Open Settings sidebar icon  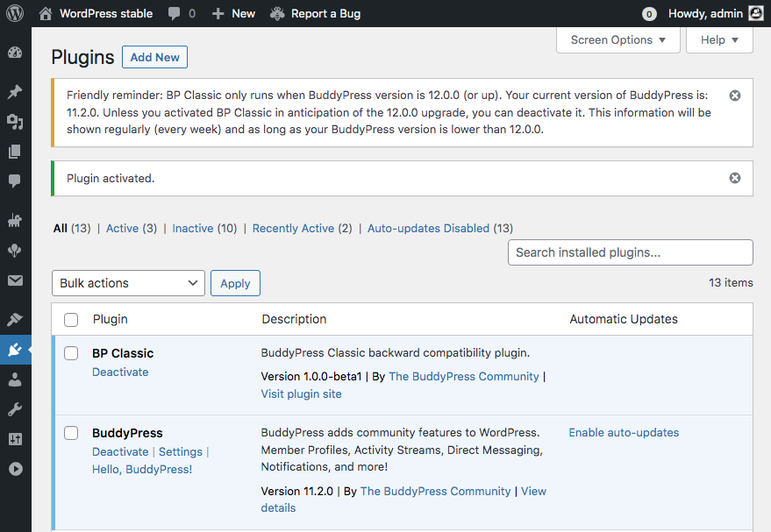(x=15, y=439)
